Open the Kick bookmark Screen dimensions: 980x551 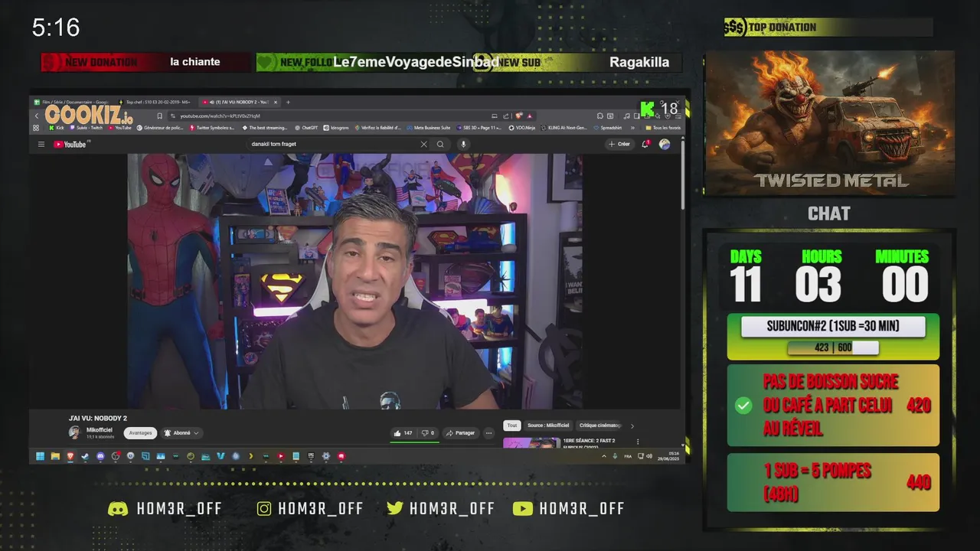click(56, 128)
